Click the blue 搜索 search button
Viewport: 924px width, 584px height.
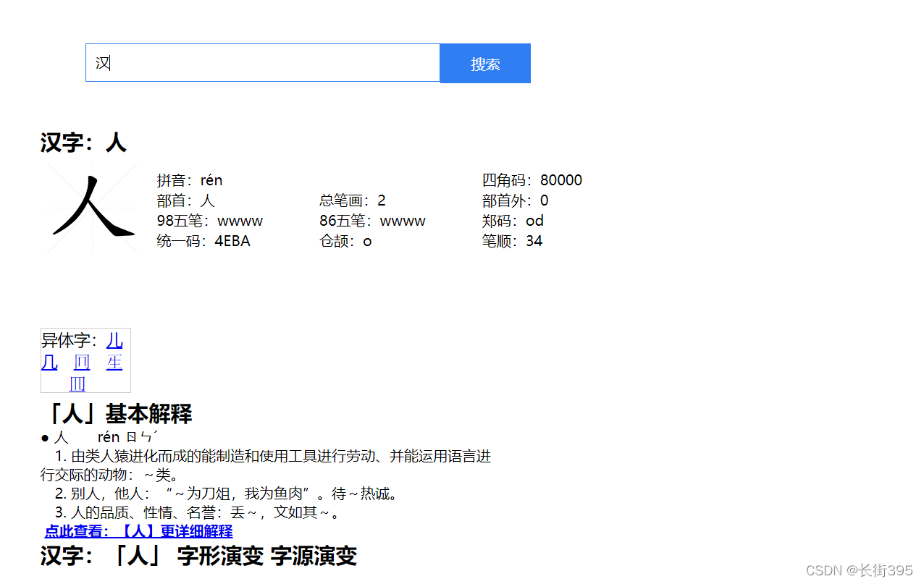(484, 64)
